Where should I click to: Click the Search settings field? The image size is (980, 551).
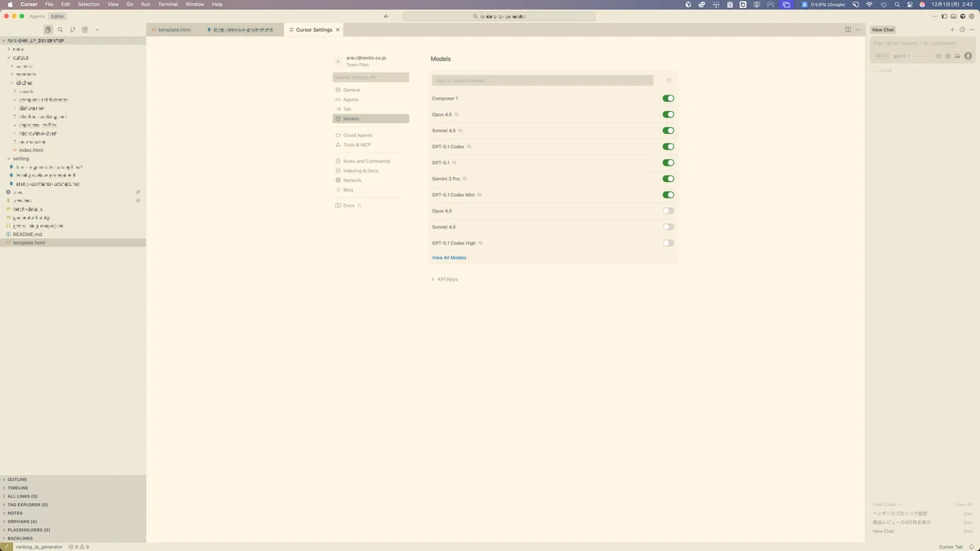[371, 78]
